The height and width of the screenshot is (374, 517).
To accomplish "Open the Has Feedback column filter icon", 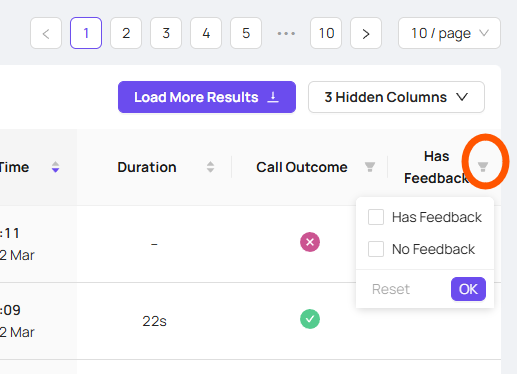I will pos(483,167).
